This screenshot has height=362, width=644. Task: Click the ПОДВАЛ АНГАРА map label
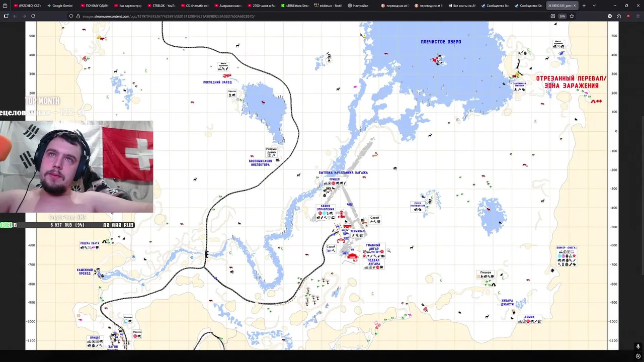374,262
